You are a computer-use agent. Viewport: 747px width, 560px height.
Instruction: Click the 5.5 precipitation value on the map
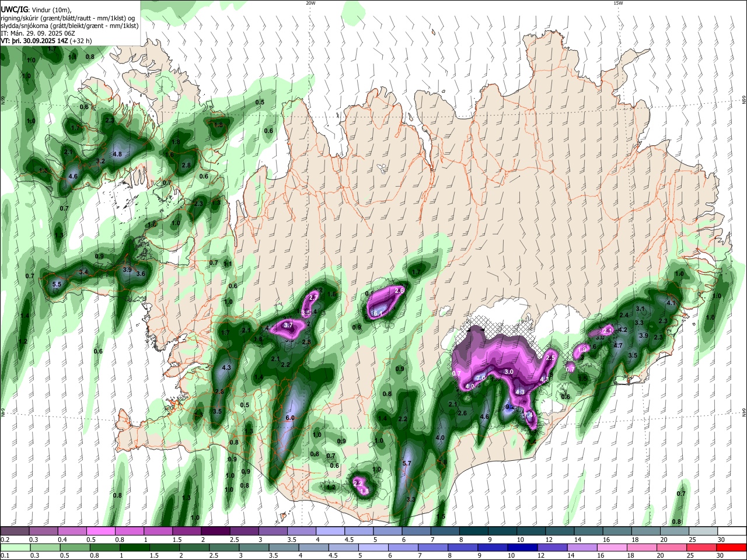57,284
